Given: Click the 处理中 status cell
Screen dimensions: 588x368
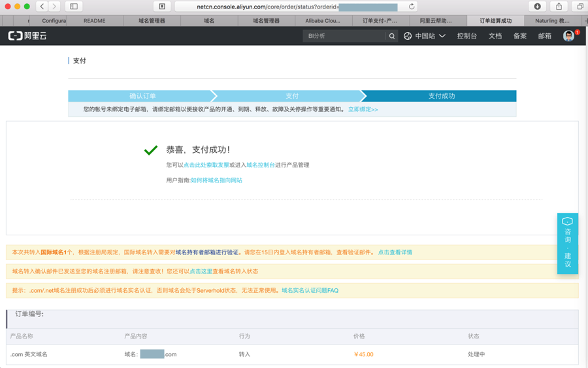Looking at the screenshot, I should pyautogui.click(x=476, y=354).
